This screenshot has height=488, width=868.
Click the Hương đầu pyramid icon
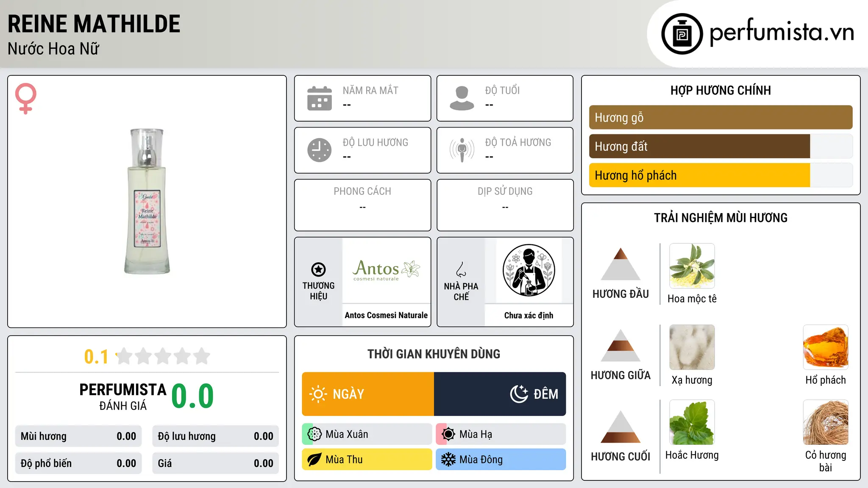[x=620, y=264]
